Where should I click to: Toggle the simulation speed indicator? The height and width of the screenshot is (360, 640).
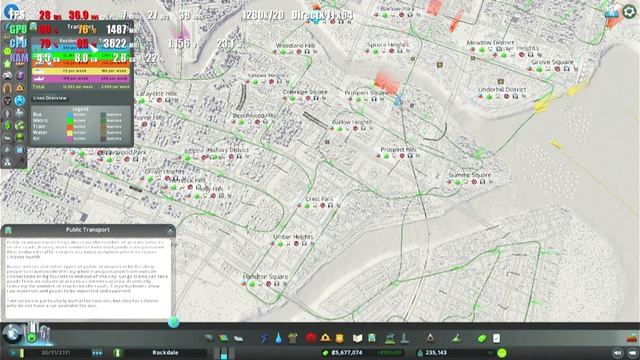tap(22, 353)
